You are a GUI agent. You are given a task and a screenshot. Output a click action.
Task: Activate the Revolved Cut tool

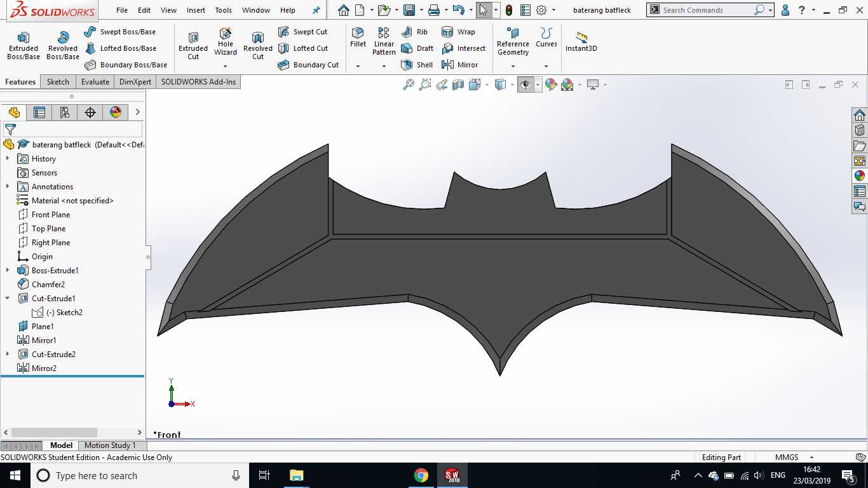[258, 45]
